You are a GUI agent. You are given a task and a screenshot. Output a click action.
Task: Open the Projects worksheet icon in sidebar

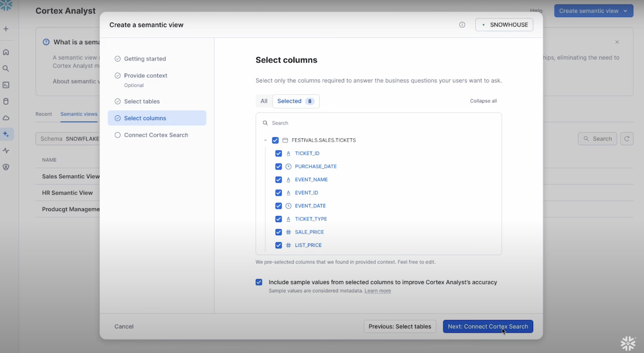pyautogui.click(x=6, y=85)
